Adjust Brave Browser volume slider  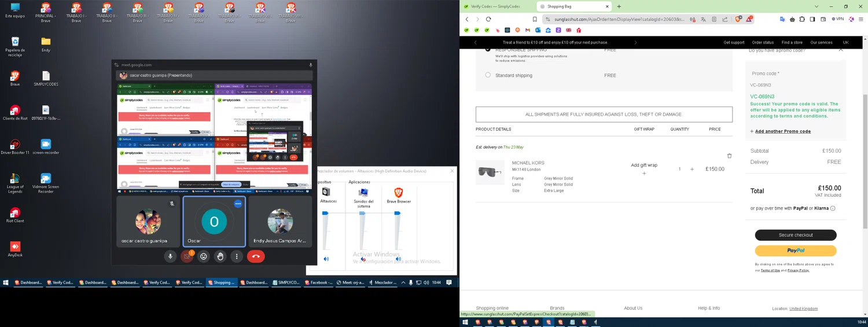[x=397, y=214]
